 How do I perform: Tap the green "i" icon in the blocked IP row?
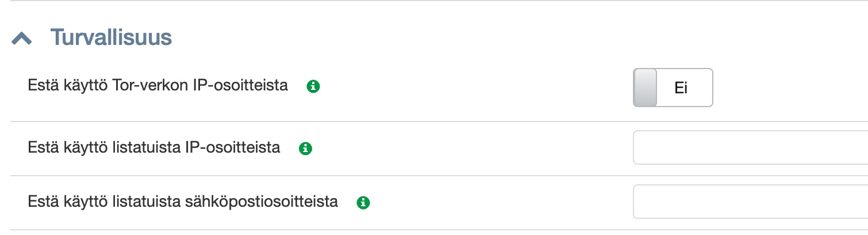click(x=305, y=149)
